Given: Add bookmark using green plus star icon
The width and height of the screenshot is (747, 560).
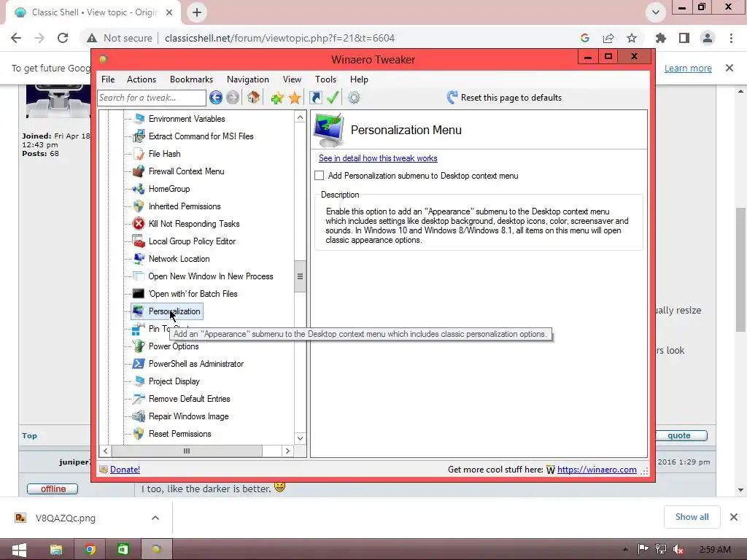Looking at the screenshot, I should coord(276,98).
